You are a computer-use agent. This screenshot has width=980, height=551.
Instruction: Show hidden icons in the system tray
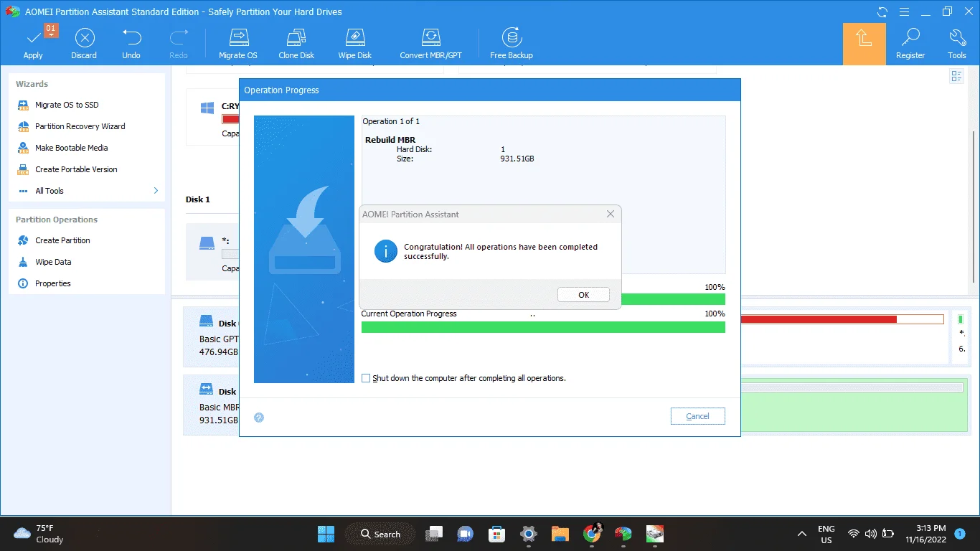pyautogui.click(x=802, y=534)
